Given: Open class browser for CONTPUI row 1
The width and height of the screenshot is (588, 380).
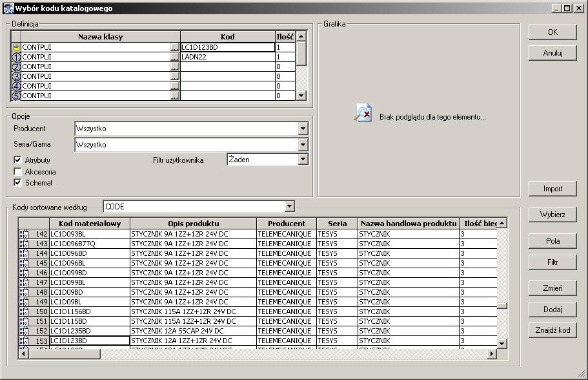Looking at the screenshot, I should pyautogui.click(x=175, y=57).
